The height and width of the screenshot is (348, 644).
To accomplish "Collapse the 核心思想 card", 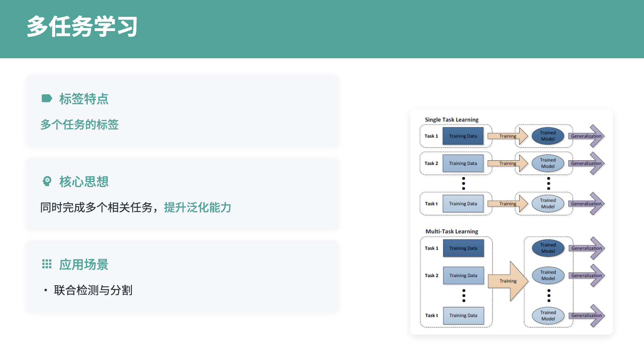I will (x=182, y=194).
